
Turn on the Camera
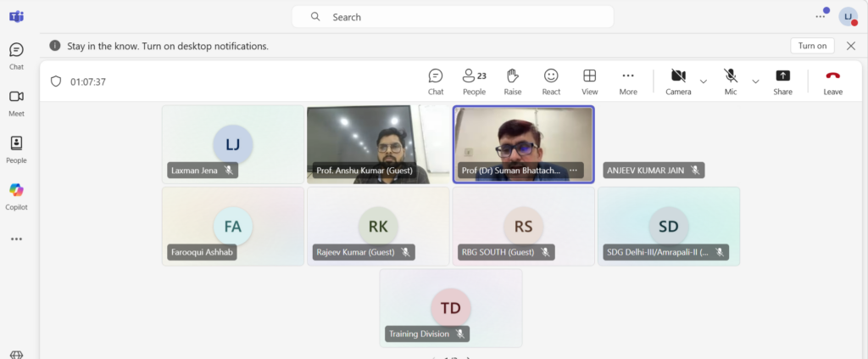[x=678, y=82]
